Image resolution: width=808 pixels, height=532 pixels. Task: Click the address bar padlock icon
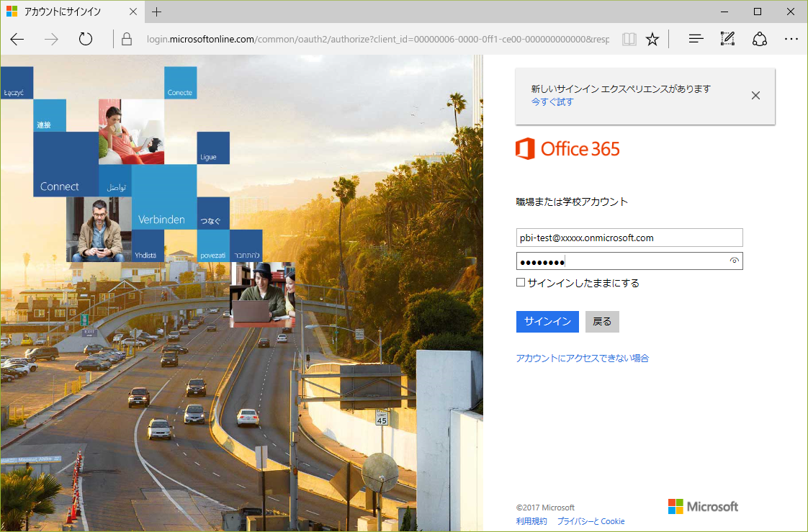tap(127, 39)
